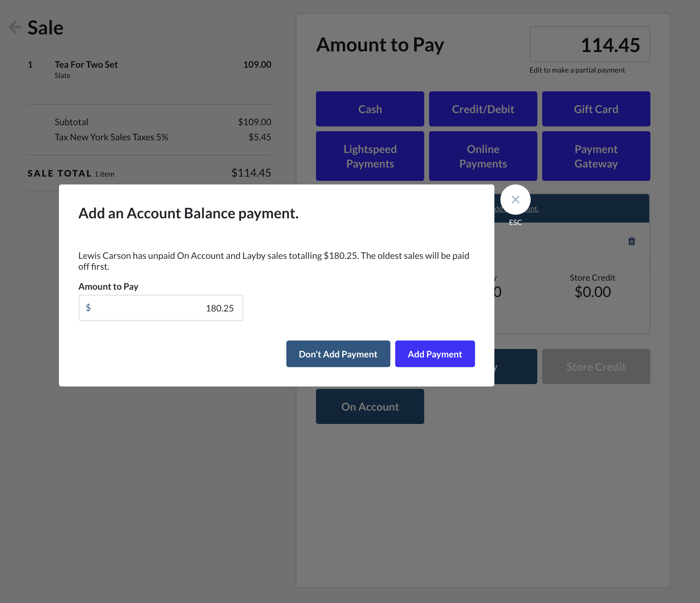Select the dollar sign in the amount field
700x603 pixels.
point(89,308)
